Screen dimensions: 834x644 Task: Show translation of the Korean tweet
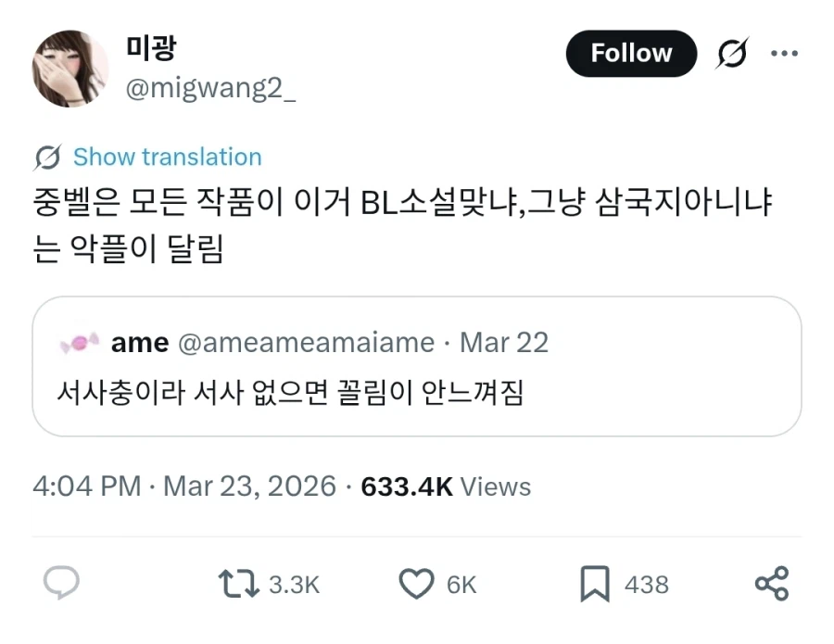click(x=167, y=157)
